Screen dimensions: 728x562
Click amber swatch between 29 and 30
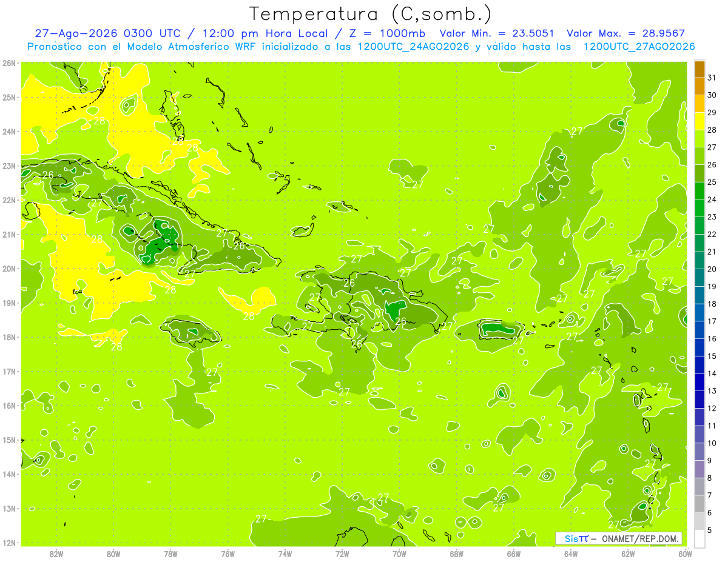tap(699, 104)
